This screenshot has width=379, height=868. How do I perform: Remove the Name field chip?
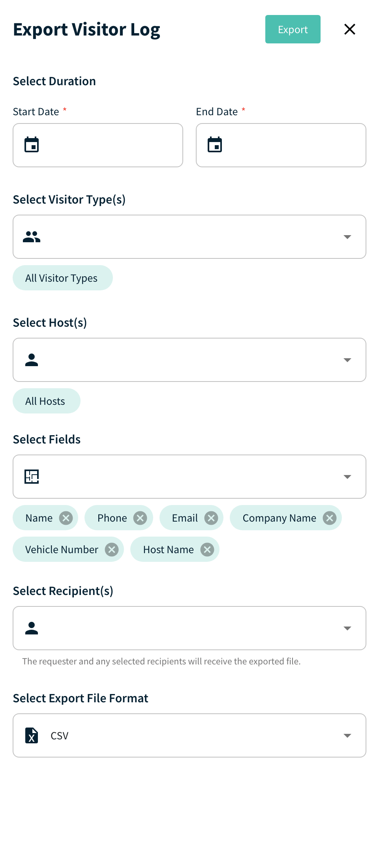[66, 518]
